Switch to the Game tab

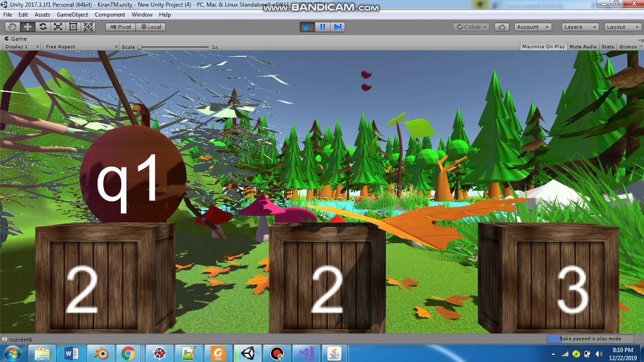point(16,39)
